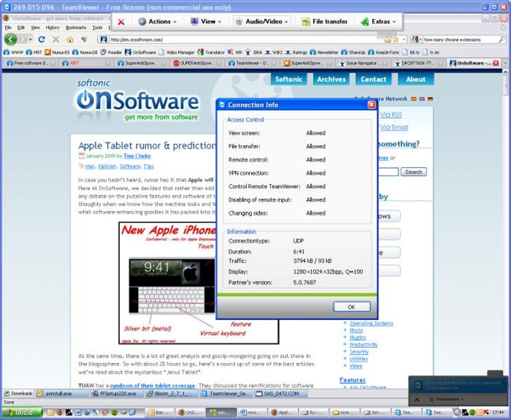This screenshot has height=420, width=511.
Task: Click the 'Via RSS' subscription link
Action: [391, 114]
